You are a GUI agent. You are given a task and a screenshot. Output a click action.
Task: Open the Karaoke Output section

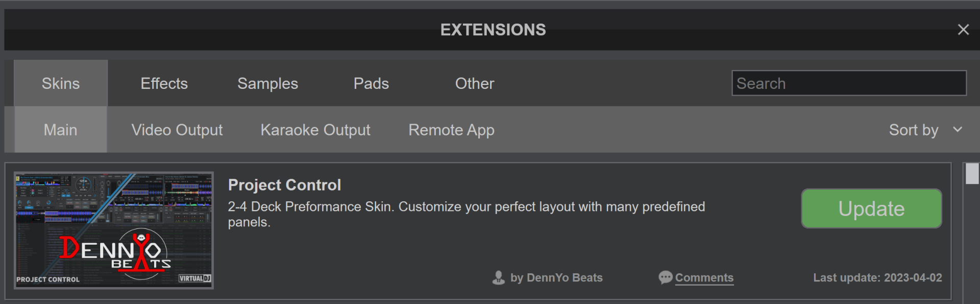click(315, 129)
